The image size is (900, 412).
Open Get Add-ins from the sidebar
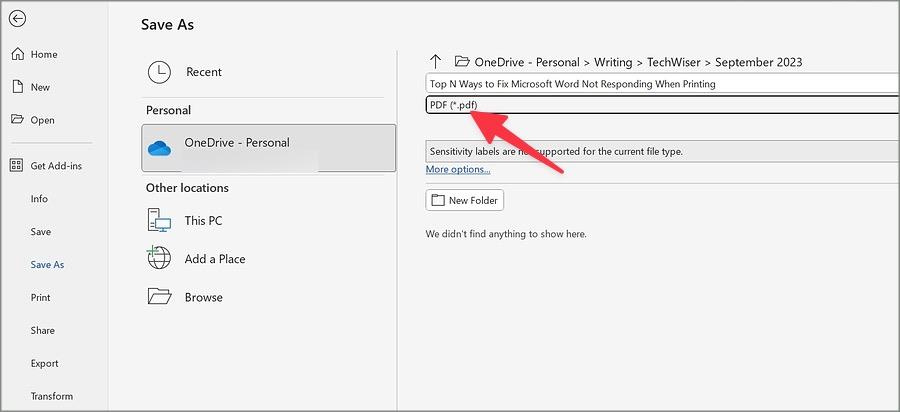click(x=56, y=166)
